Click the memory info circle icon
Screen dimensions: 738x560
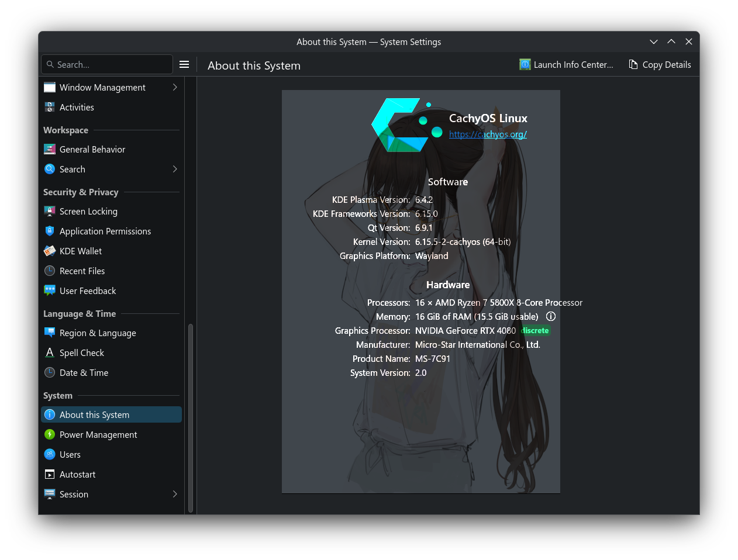pyautogui.click(x=551, y=316)
